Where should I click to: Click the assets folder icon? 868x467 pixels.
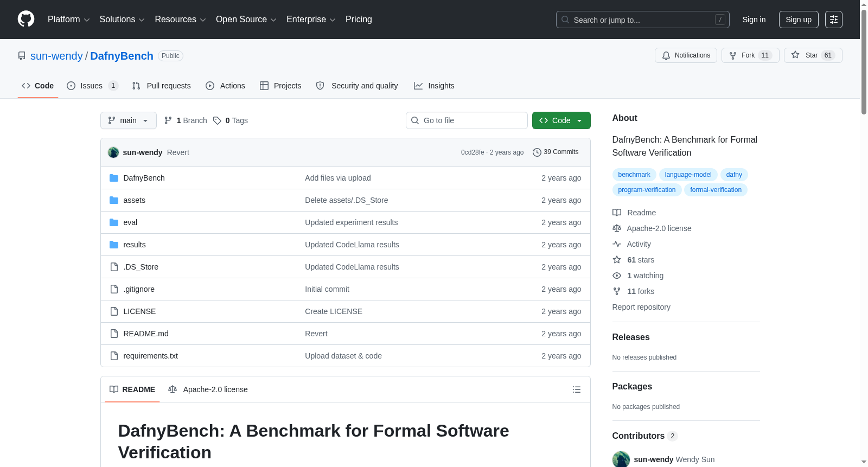[x=114, y=200]
